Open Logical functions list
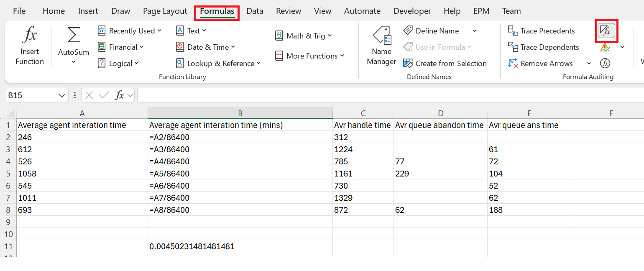 point(118,64)
